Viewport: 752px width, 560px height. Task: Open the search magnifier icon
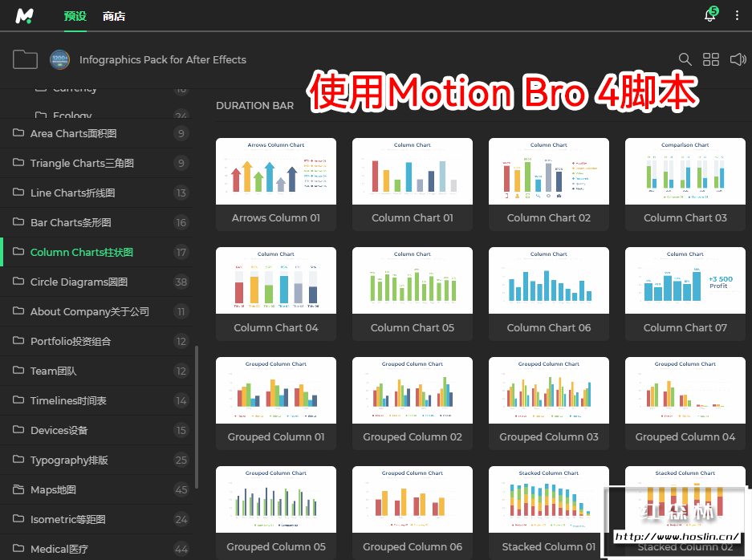685,59
